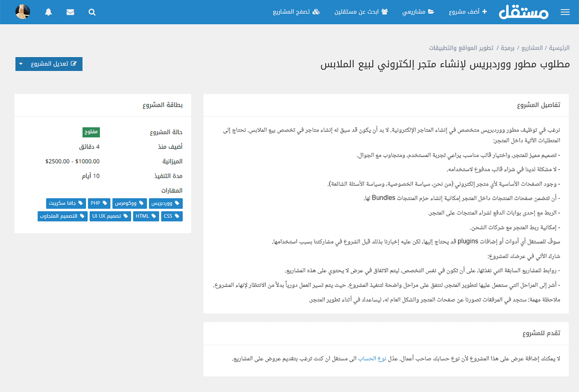
Task: Open the hamburger menu icon
Action: click(x=565, y=12)
